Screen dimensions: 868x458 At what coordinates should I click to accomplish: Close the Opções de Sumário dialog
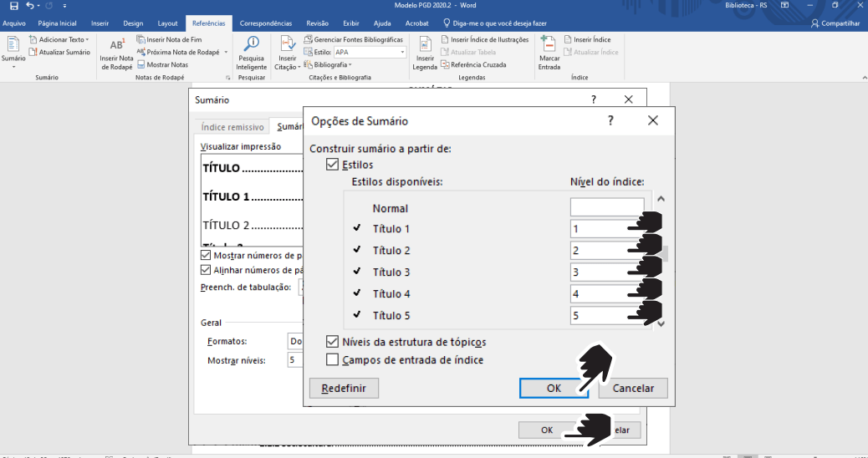653,120
